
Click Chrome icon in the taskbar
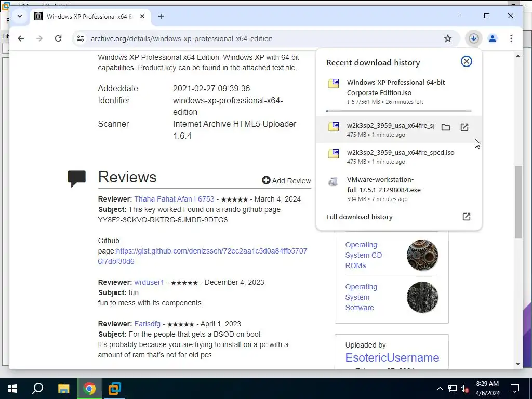pyautogui.click(x=89, y=389)
